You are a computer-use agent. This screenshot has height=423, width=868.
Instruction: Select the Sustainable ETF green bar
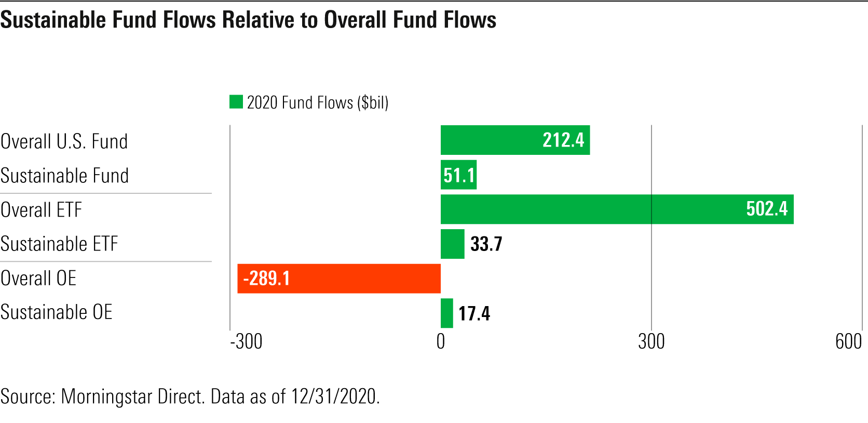pyautogui.click(x=452, y=244)
